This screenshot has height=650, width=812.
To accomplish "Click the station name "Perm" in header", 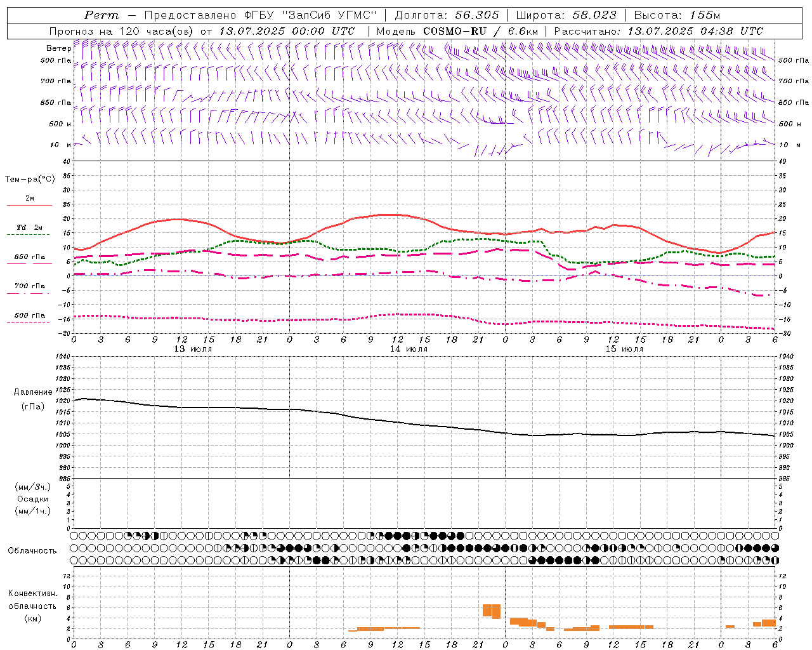I will click(101, 15).
